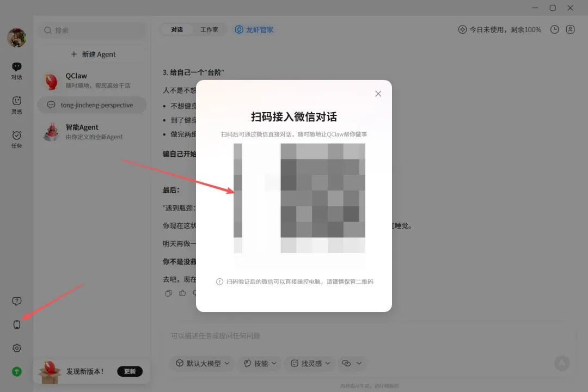Image resolution: width=588 pixels, height=392 pixels.
Task: Close the WeChat QR code dialog
Action: click(378, 94)
